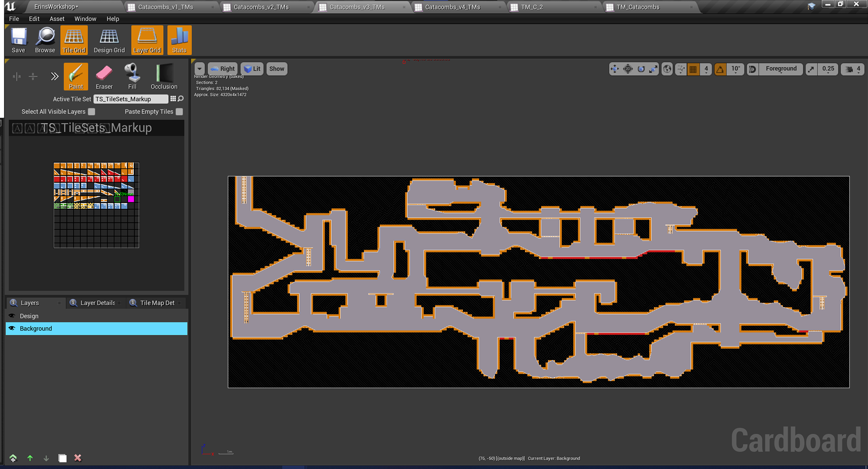Open the Show flags menu
Viewport: 868px width, 469px height.
[x=277, y=69]
